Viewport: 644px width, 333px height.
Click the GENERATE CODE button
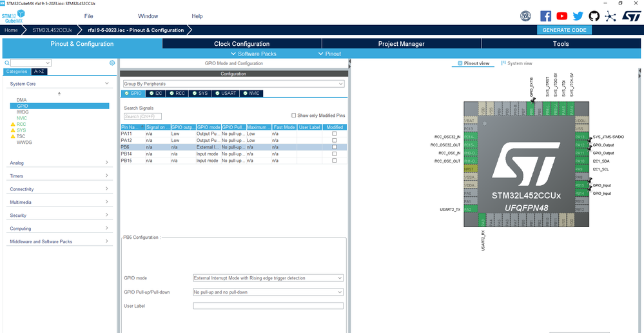[564, 30]
